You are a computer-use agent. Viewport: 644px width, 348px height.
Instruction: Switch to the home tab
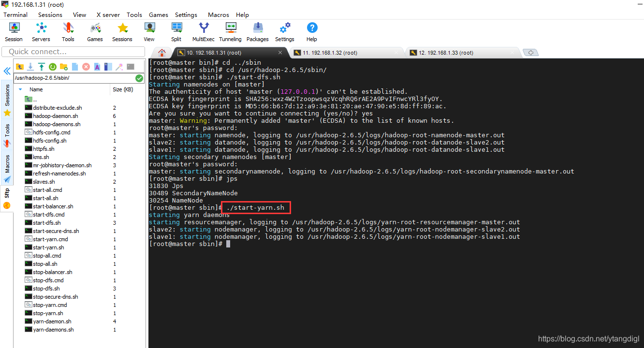coord(162,53)
